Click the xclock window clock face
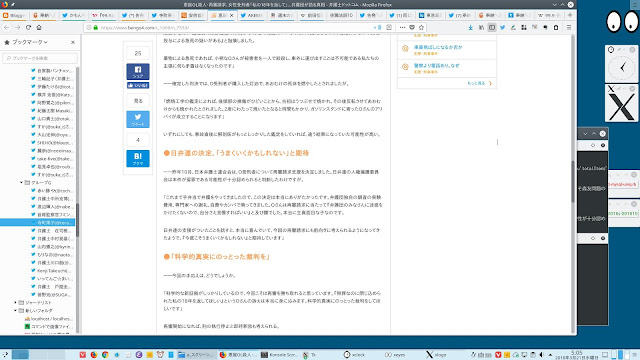The width and height of the screenshot is (640, 360). [x=622, y=68]
